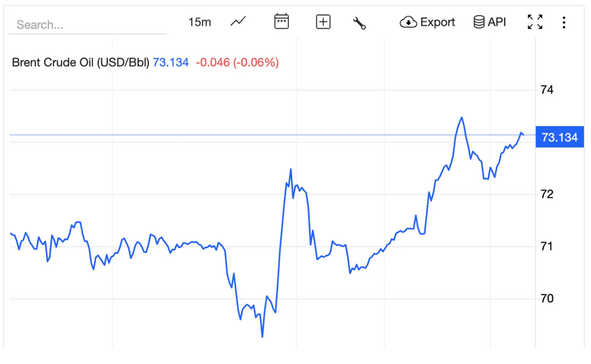
Task: Click the API label text
Action: pos(496,22)
